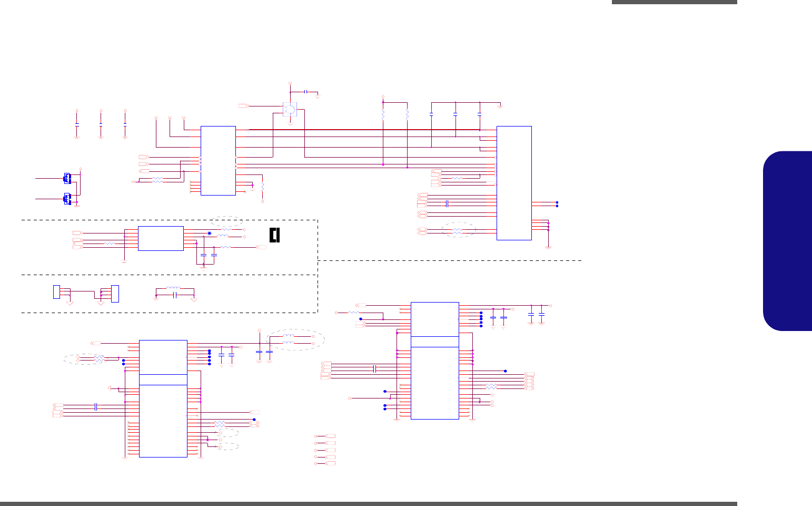
Task: Click the connector block right of the small one
Action: point(116,294)
